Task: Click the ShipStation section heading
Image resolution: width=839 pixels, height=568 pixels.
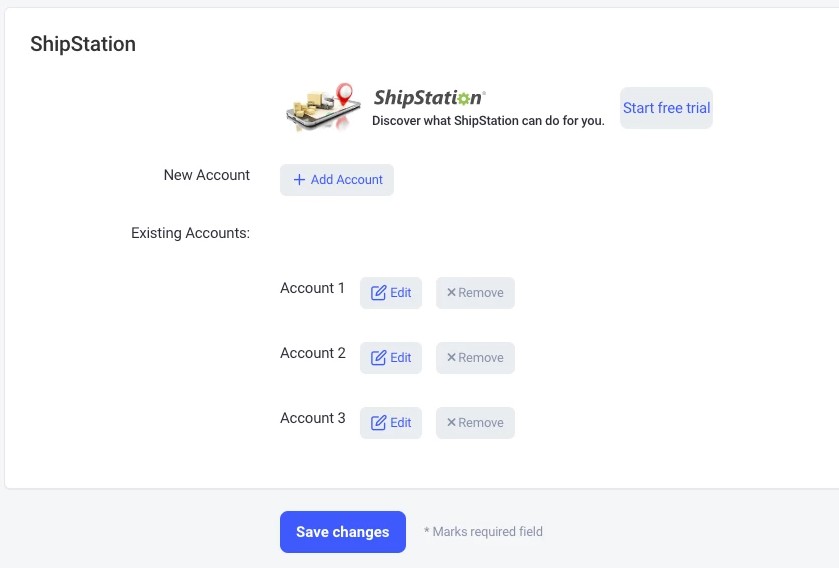Action: [x=83, y=44]
